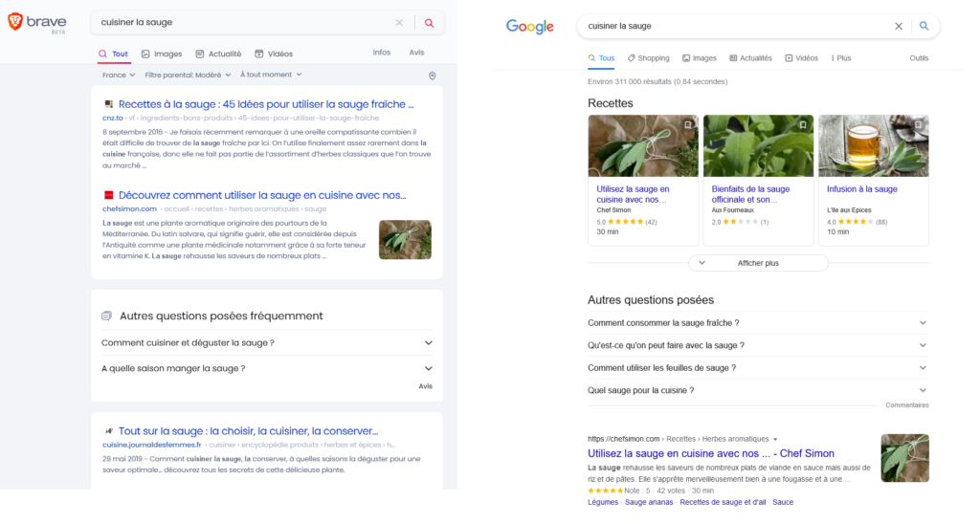Click the Chef Simon recipe card image
980x524 pixels.
[x=643, y=145]
